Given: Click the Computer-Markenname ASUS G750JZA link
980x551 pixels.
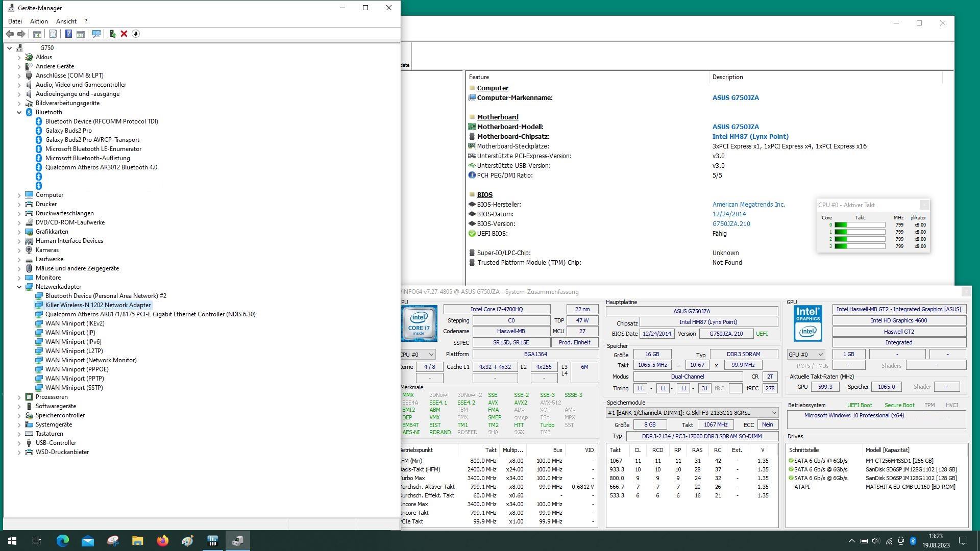Looking at the screenshot, I should pos(736,98).
